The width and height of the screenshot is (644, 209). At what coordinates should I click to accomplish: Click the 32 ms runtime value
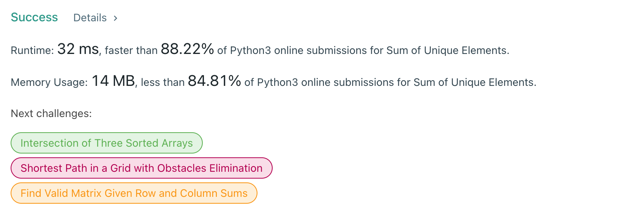click(x=78, y=49)
